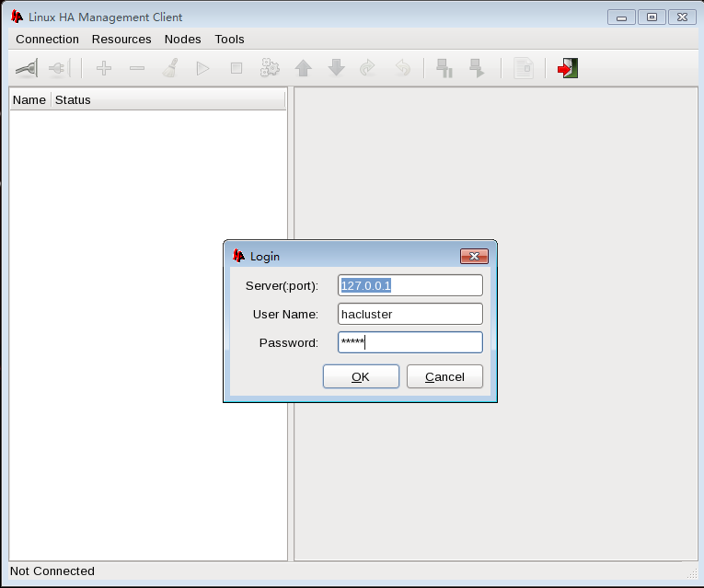Viewport: 704px width, 588px height.
Task: Click the Add resource plus icon
Action: click(x=104, y=68)
